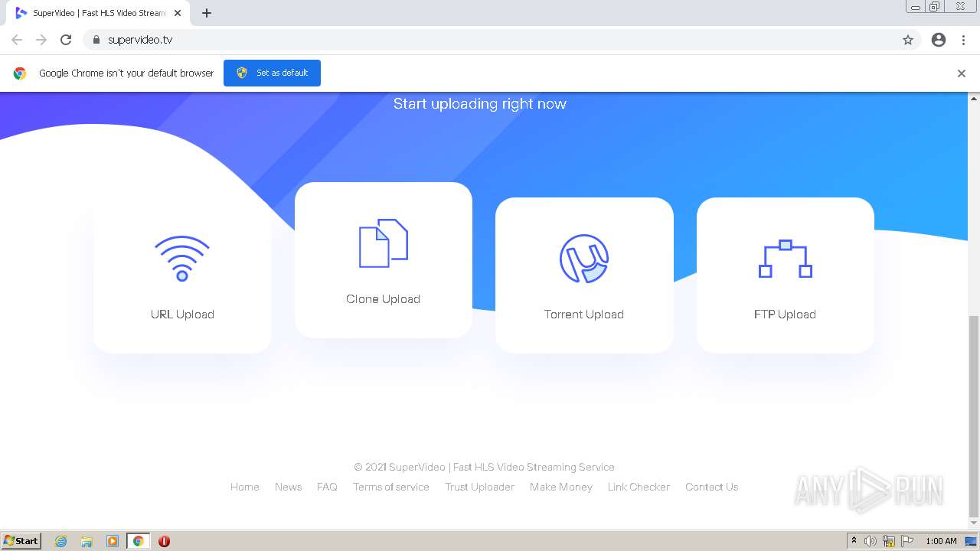Image resolution: width=980 pixels, height=551 pixels.
Task: Open the Link Checker link
Action: point(639,487)
